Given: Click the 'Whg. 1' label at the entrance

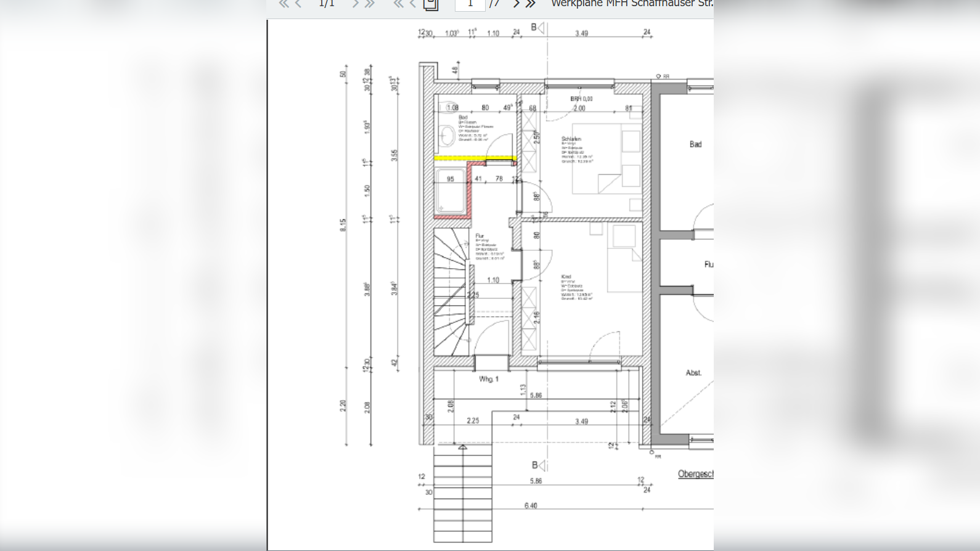Looking at the screenshot, I should [x=489, y=379].
